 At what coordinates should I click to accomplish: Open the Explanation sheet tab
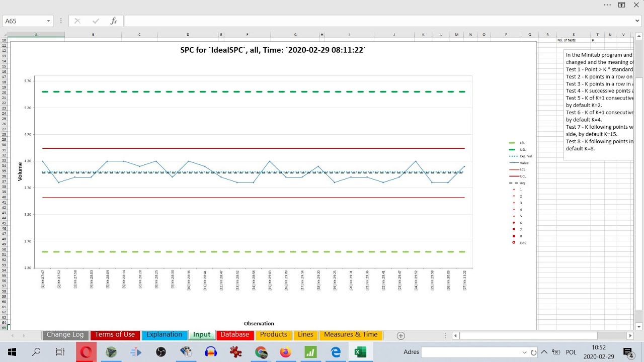(165, 335)
